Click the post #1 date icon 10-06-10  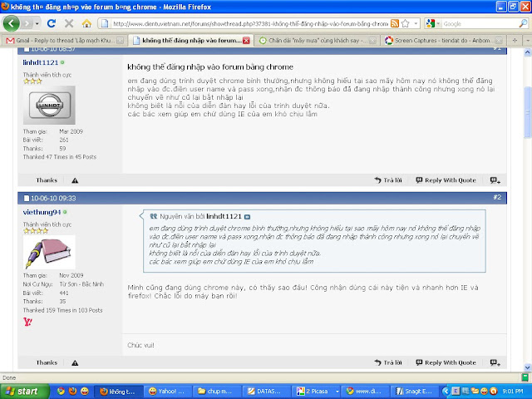click(x=27, y=50)
